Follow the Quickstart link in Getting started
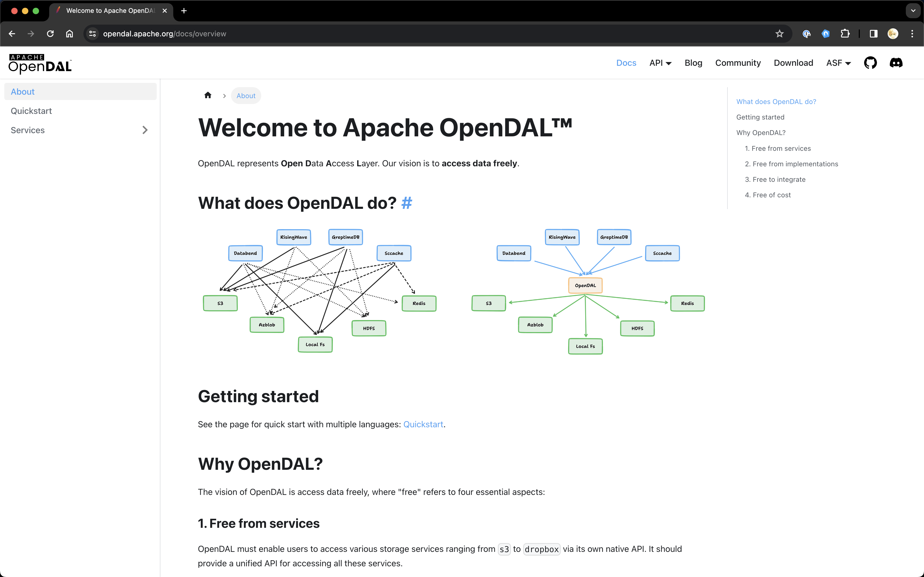Viewport: 924px width, 577px height. pos(423,424)
